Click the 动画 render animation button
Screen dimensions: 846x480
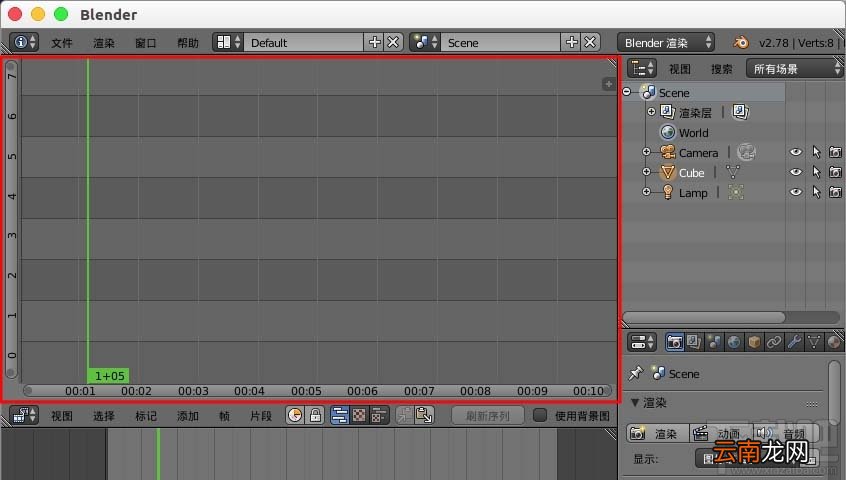coord(721,433)
